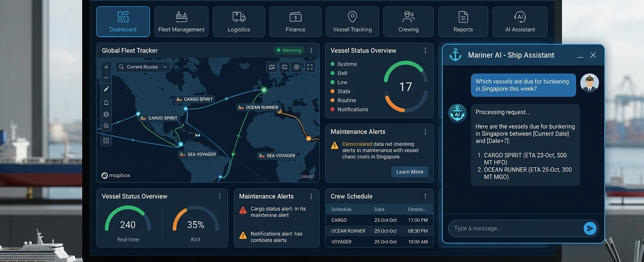644x262 pixels.
Task: Open the Vessel Tracking tab
Action: tap(352, 21)
